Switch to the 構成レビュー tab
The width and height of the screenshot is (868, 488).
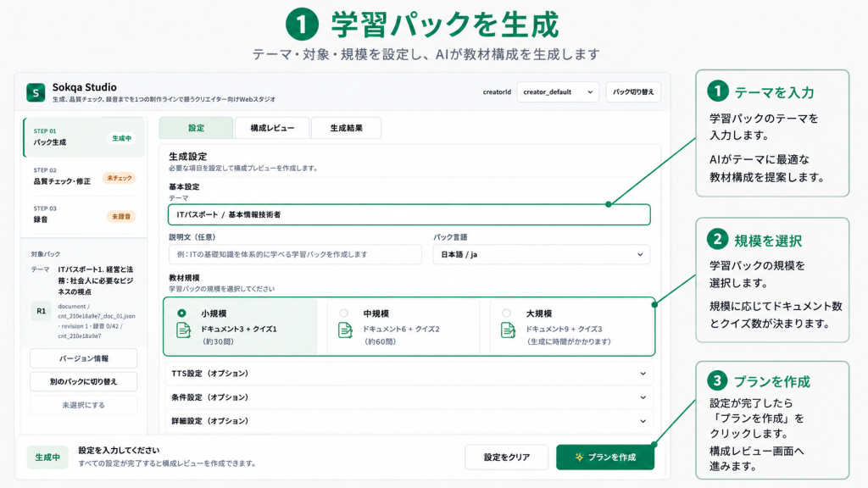pos(272,128)
